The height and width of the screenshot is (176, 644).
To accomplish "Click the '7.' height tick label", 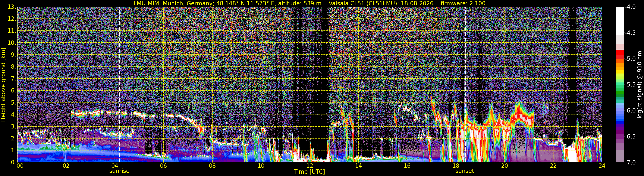I will click(x=13, y=79).
